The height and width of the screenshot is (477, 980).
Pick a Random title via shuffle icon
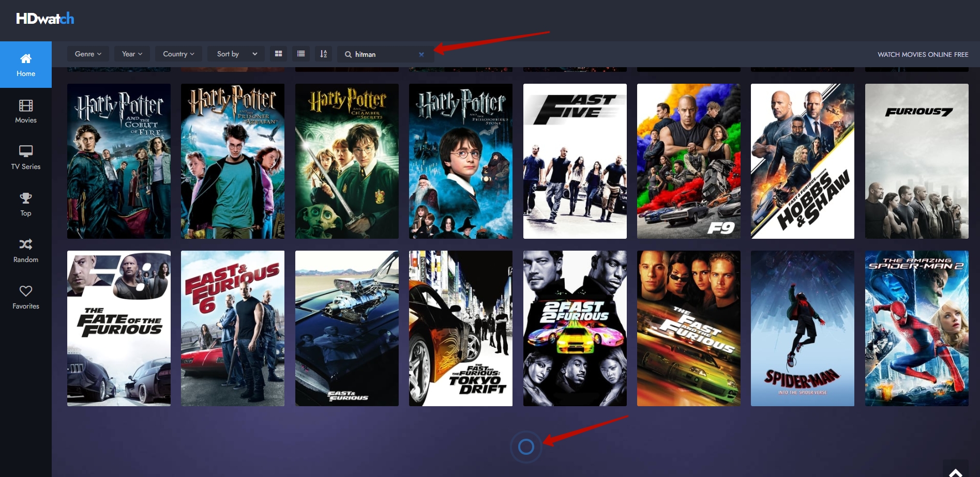pos(26,251)
